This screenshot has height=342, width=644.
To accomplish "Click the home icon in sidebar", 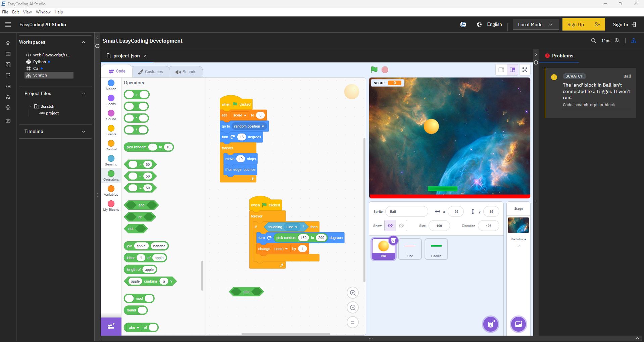I will coord(8,43).
